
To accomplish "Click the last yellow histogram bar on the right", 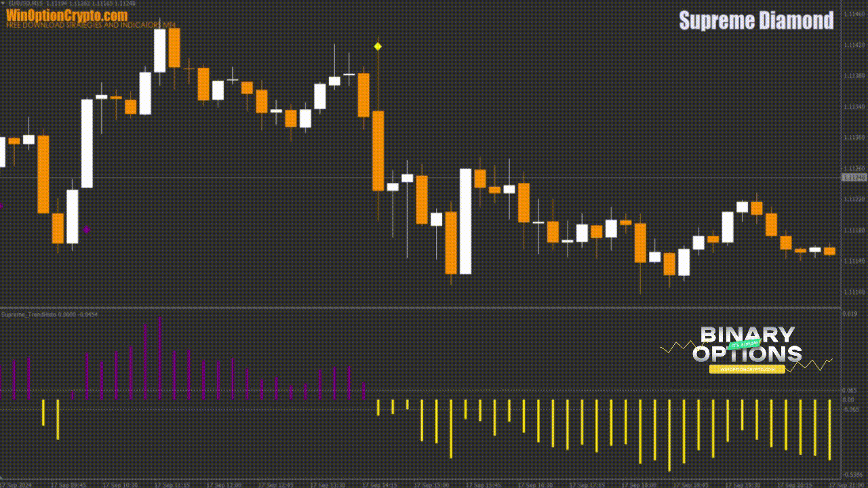I will click(x=829, y=428).
